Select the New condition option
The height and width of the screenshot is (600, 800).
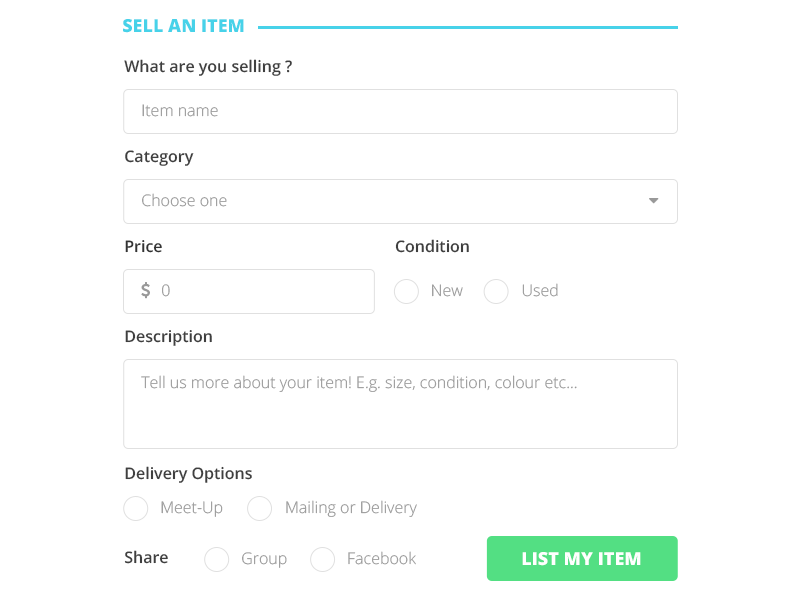(x=407, y=291)
